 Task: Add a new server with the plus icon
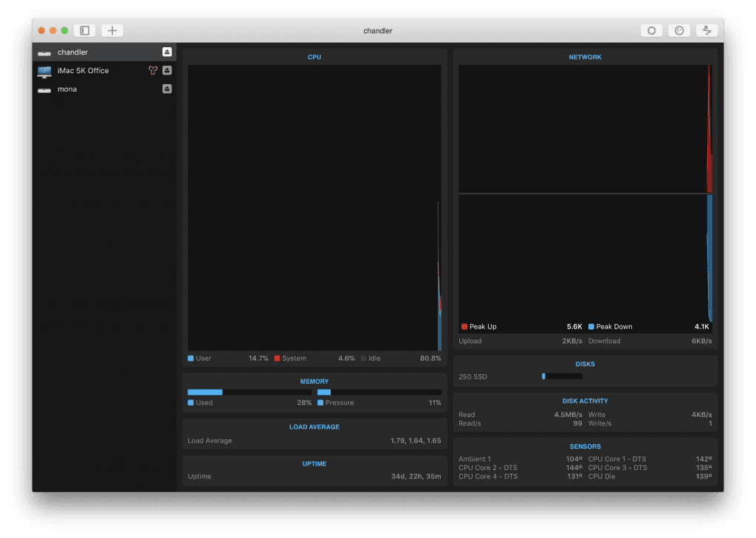111,30
